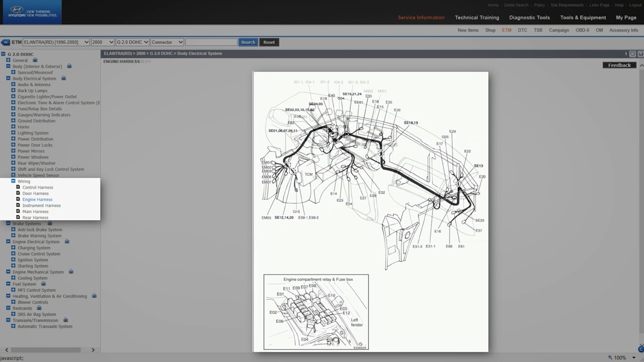Select Instrument Harness in the wiring list
The image size is (644, 362).
click(x=41, y=205)
